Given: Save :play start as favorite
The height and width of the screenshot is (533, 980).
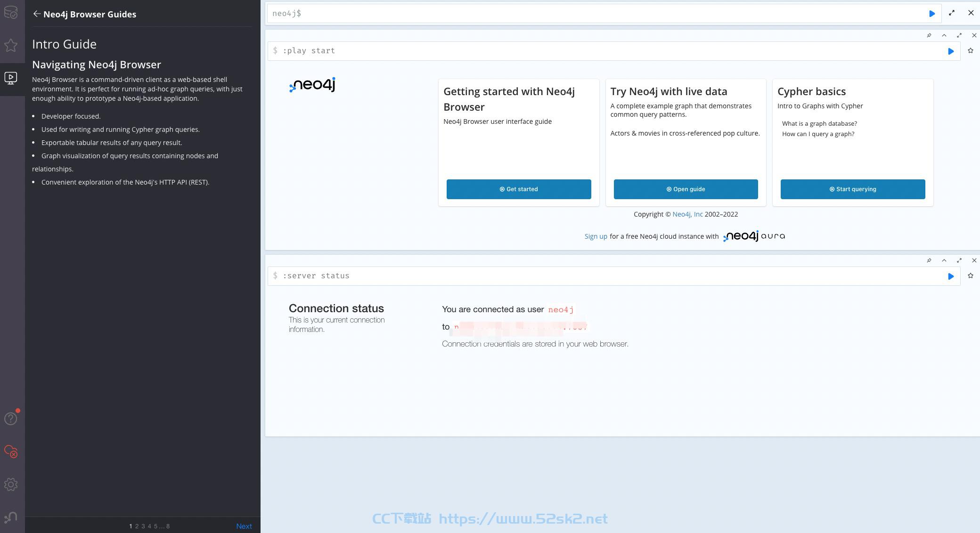Looking at the screenshot, I should pos(971,51).
